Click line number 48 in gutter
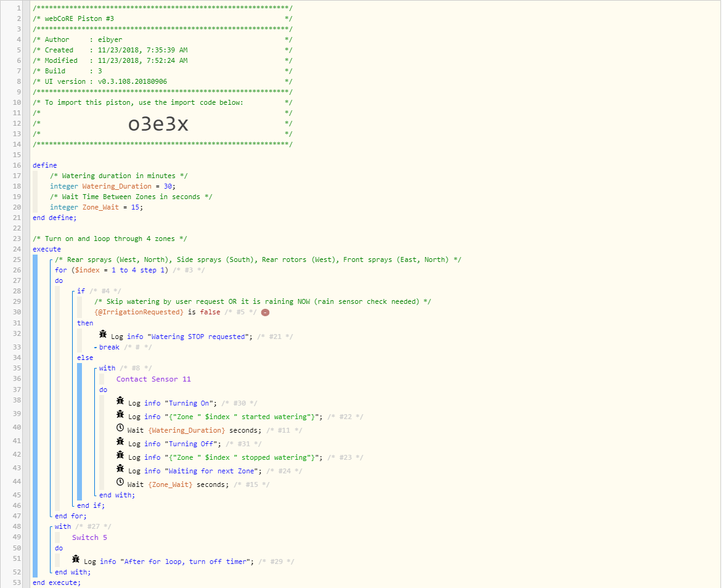Viewport: 726px width, 588px height. [17, 526]
